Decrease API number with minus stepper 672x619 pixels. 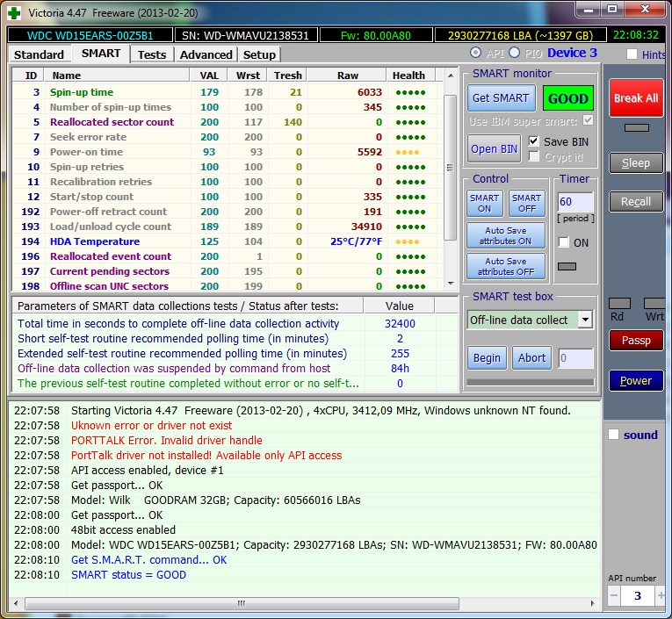[615, 596]
